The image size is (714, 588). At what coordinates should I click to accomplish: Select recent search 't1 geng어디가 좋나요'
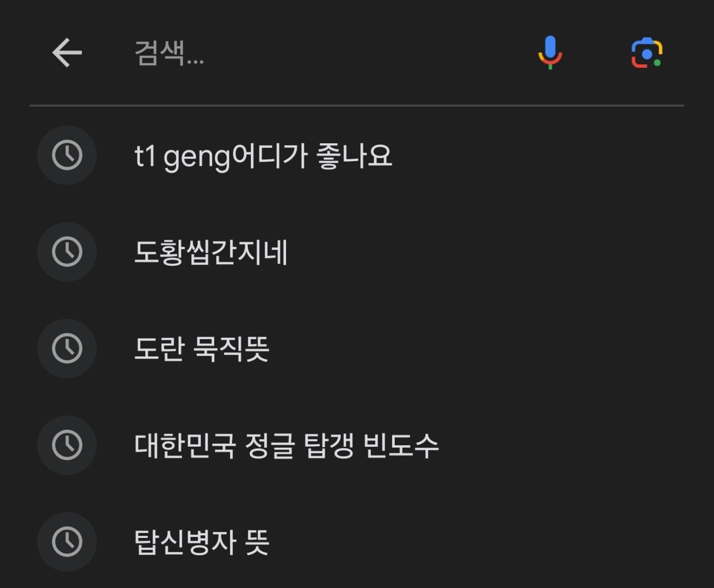pos(263,156)
